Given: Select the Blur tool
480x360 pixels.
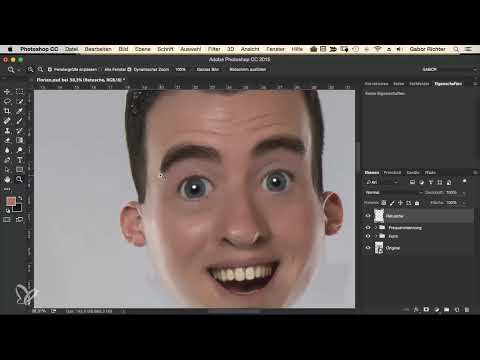Looking at the screenshot, I should coord(7,150).
